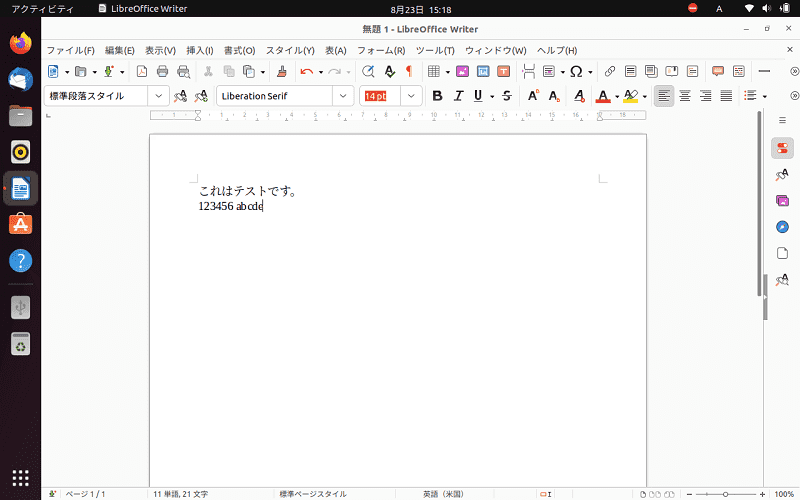Expand the paragraph style dropdown
Screen dimensions: 800x500
pos(159,96)
